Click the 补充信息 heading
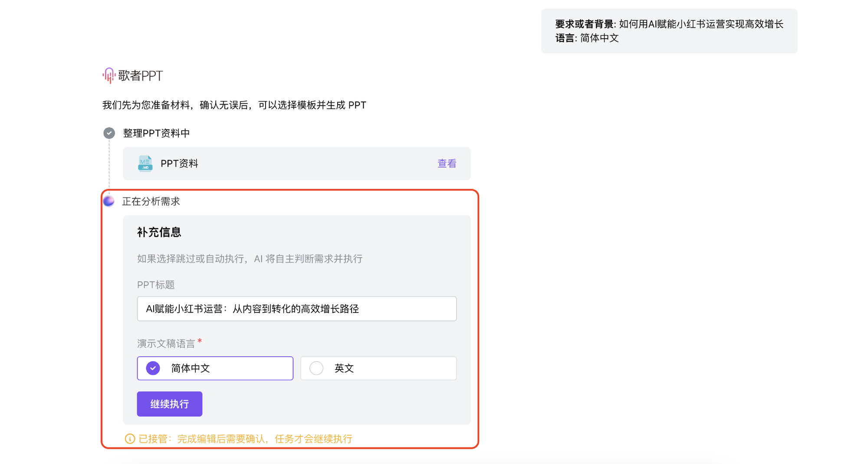868x464 pixels. [x=159, y=232]
